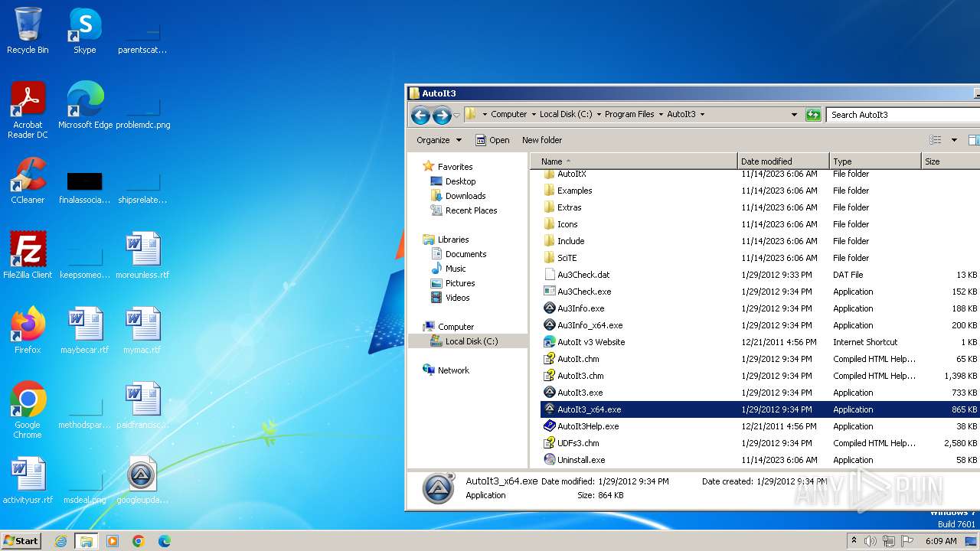Open Firefox desktop shortcut
The image size is (980, 551).
click(28, 331)
